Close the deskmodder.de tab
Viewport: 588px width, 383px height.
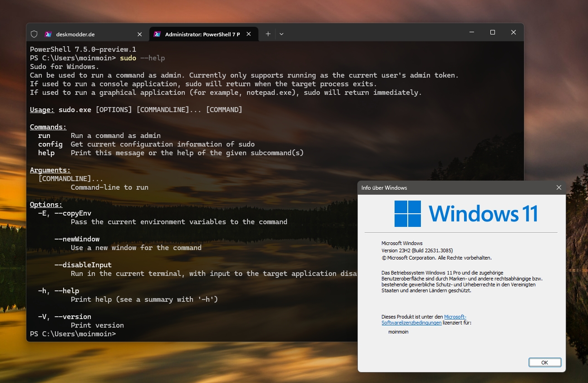click(140, 34)
